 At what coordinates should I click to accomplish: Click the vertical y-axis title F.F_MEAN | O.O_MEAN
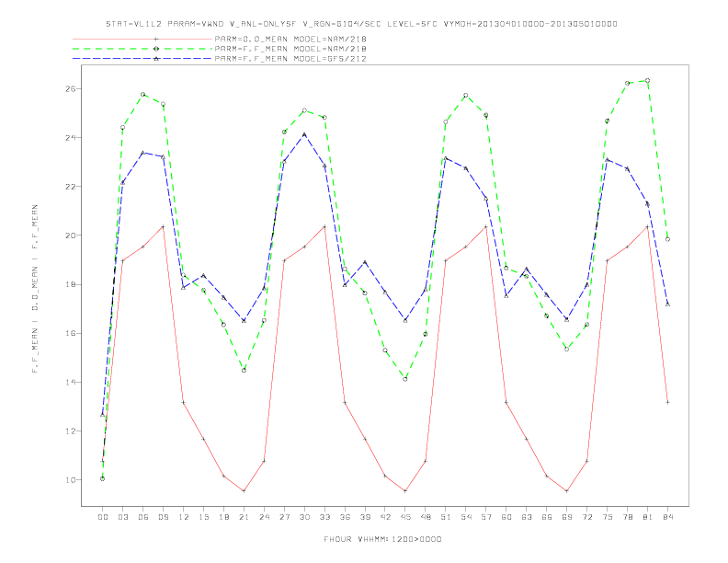click(35, 289)
